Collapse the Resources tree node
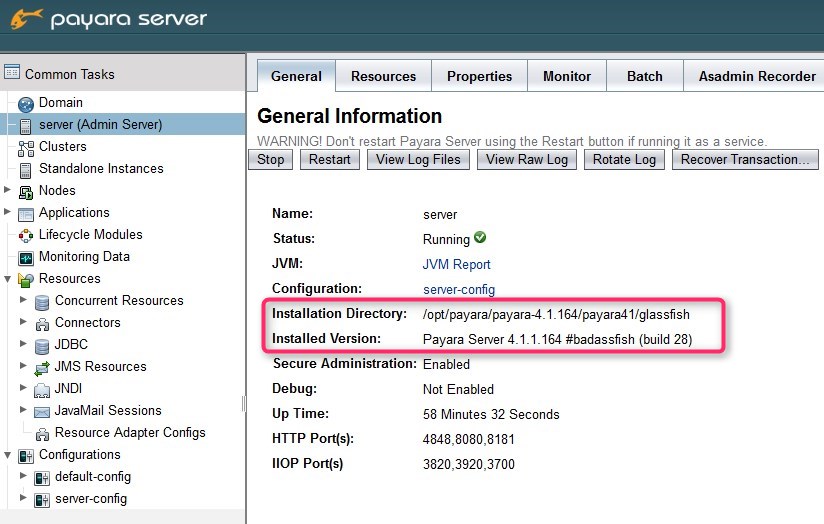824x524 pixels. (7, 279)
